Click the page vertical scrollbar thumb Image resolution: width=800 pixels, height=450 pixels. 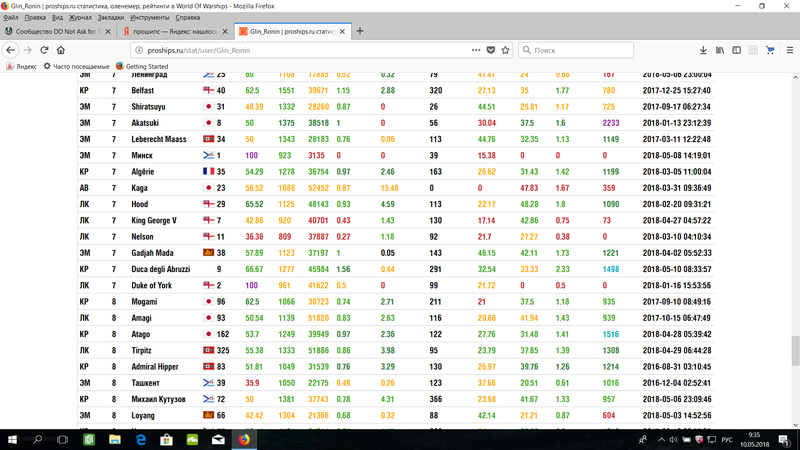tap(794, 352)
